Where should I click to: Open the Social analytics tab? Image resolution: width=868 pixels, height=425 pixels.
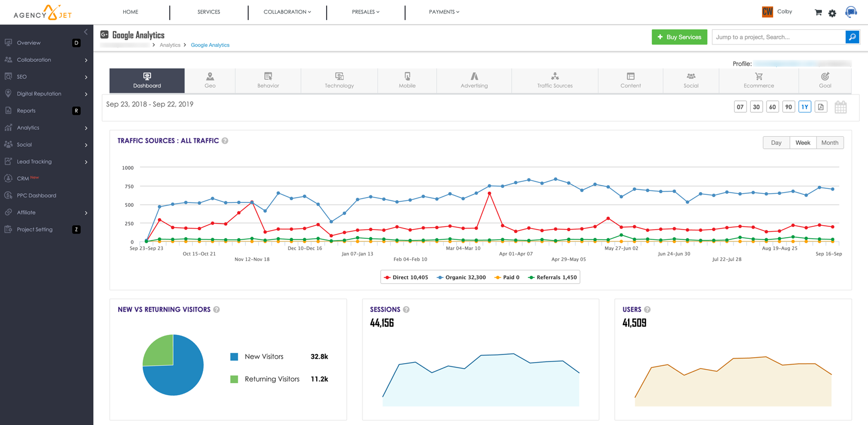pyautogui.click(x=691, y=80)
